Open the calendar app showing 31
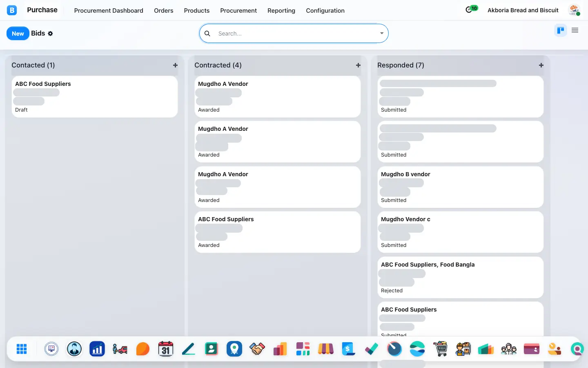The height and width of the screenshot is (368, 588). coord(165,349)
